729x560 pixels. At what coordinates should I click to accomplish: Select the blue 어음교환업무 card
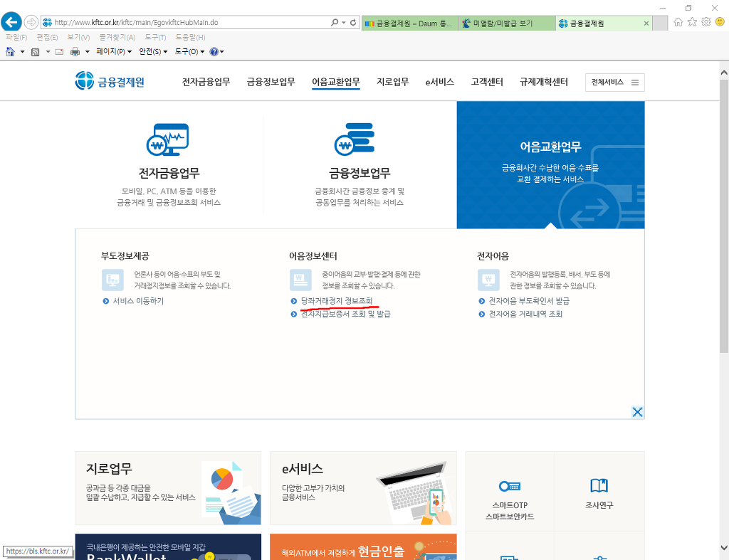click(550, 164)
